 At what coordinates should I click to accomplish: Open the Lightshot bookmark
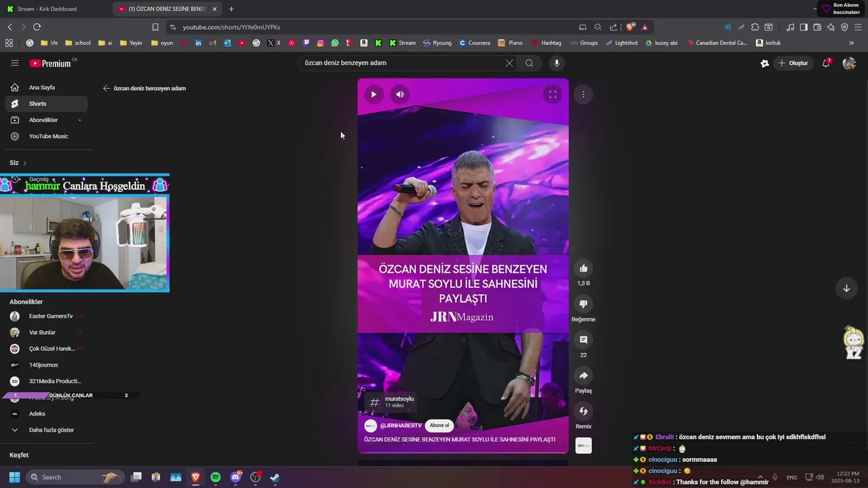(x=622, y=43)
